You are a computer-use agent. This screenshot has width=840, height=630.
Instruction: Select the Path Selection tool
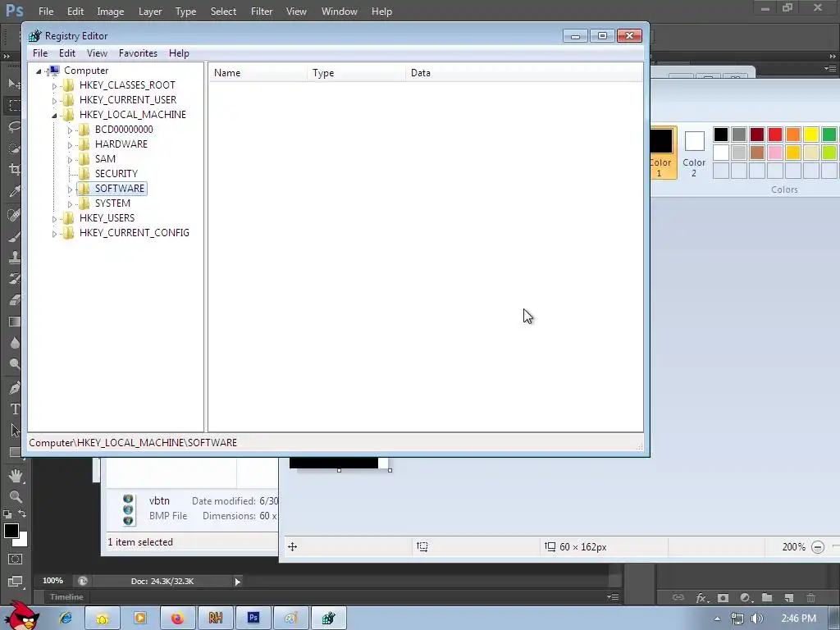[x=14, y=430]
